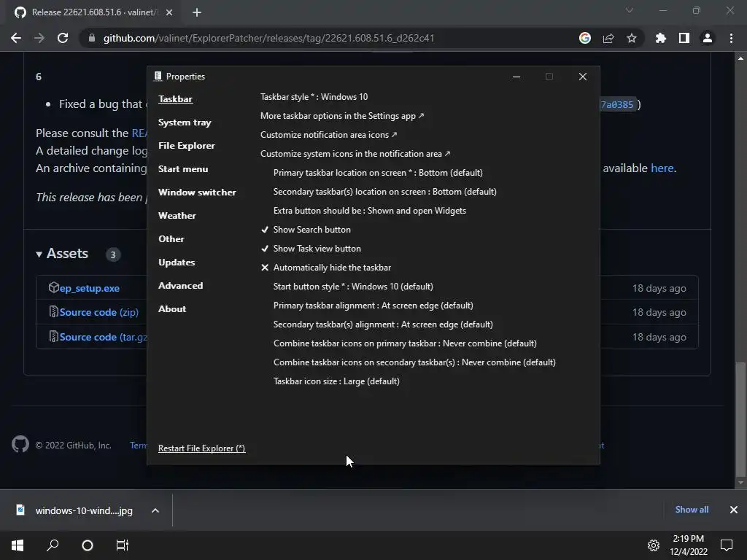The height and width of the screenshot is (560, 747).
Task: Open new browser tab with plus
Action: pos(197,12)
